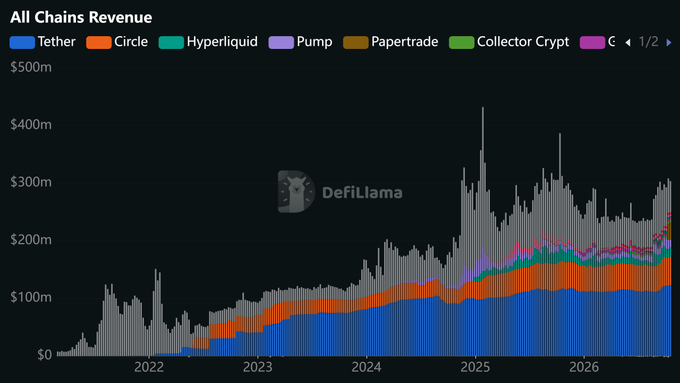Click the $300m y-axis label
680x383 pixels.
31,182
